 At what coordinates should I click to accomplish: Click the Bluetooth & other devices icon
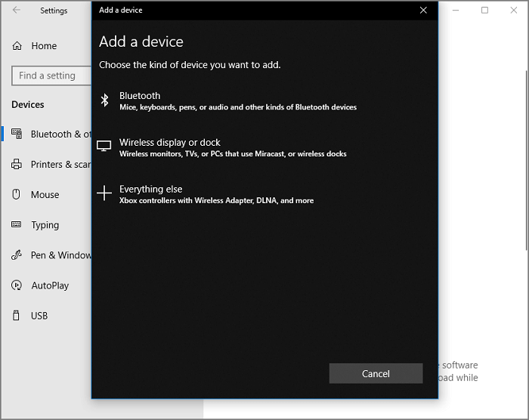coord(17,134)
